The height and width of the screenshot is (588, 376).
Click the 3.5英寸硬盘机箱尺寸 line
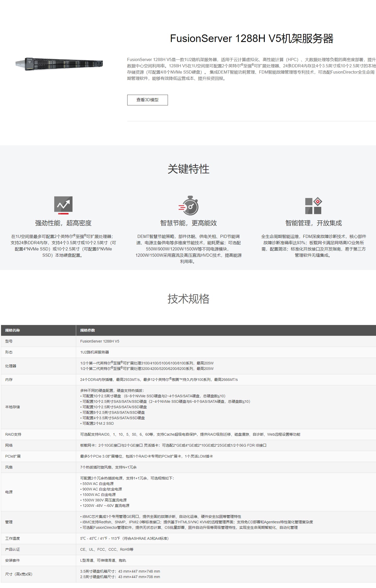point(120,571)
